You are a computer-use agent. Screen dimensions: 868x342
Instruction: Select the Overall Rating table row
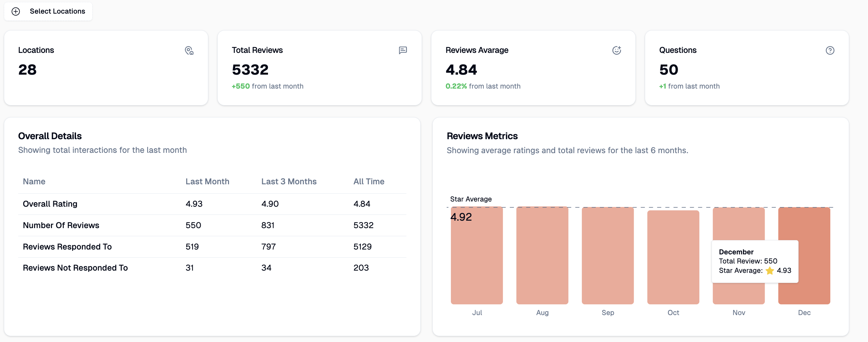(x=212, y=204)
